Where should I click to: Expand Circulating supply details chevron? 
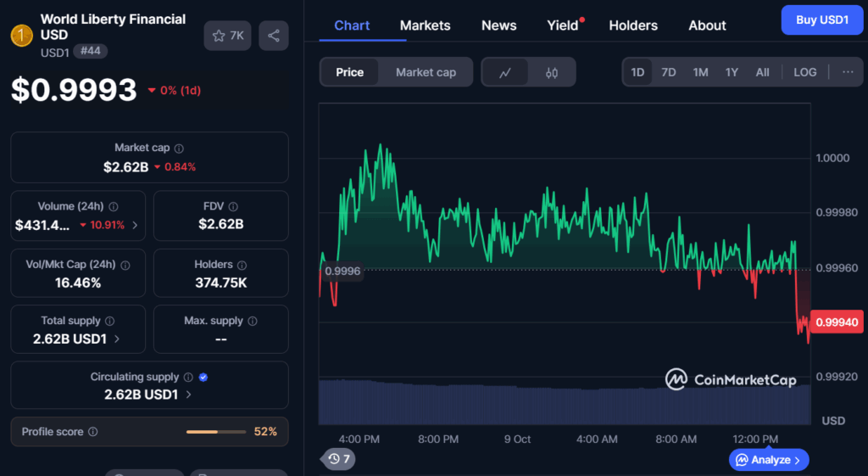(x=189, y=395)
